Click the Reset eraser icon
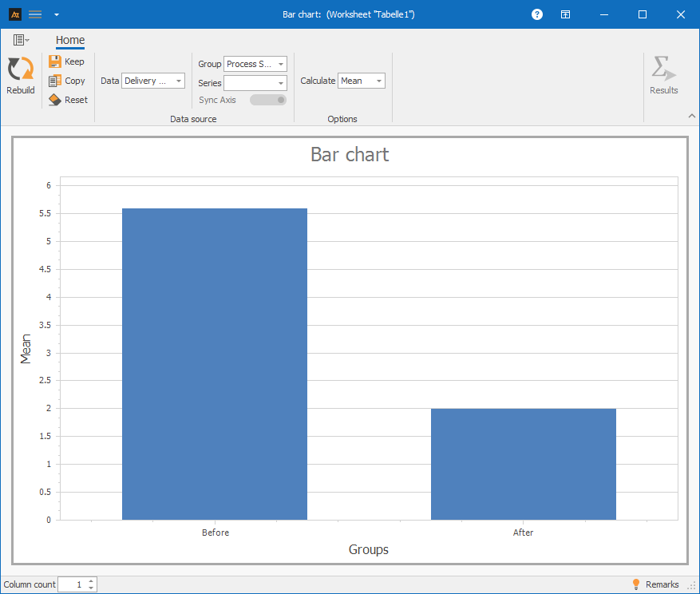The height and width of the screenshot is (594, 700). pyautogui.click(x=55, y=100)
